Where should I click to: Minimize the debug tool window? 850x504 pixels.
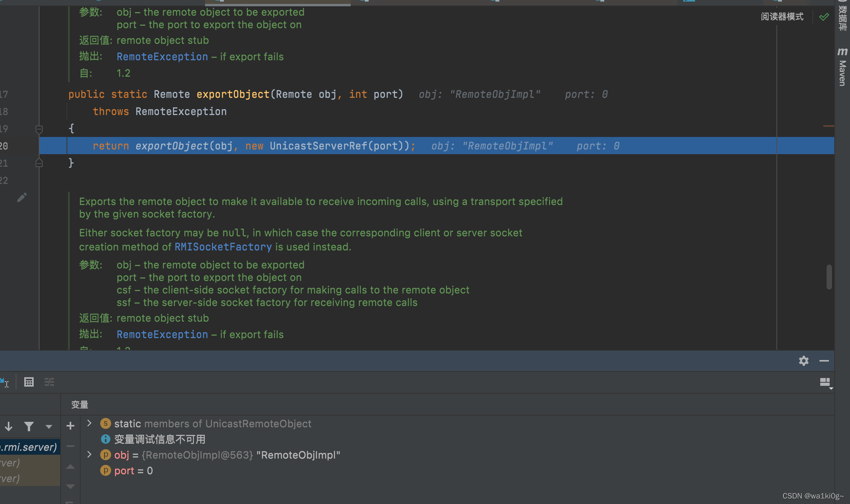point(824,361)
